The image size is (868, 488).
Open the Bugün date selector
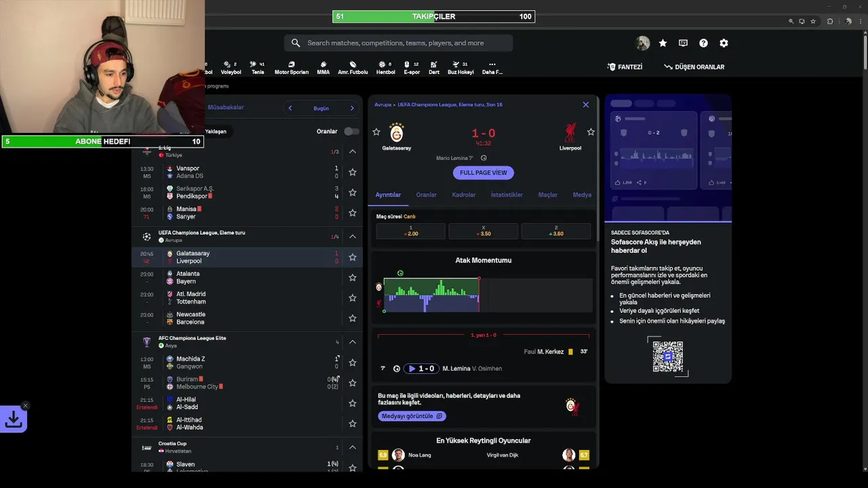[x=321, y=108]
